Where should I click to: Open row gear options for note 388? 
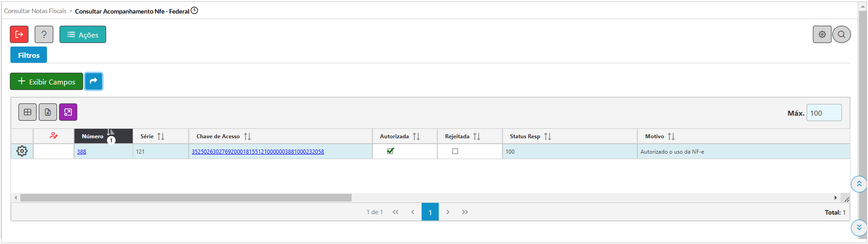click(x=22, y=151)
